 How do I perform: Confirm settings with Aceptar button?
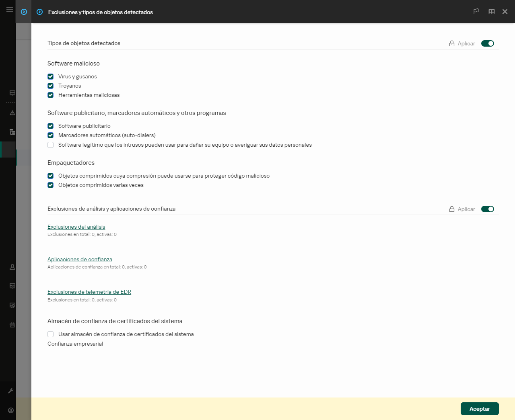480,408
